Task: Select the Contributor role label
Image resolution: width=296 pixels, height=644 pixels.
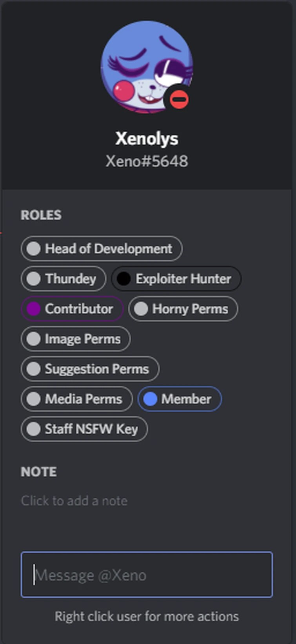Action: 79,309
